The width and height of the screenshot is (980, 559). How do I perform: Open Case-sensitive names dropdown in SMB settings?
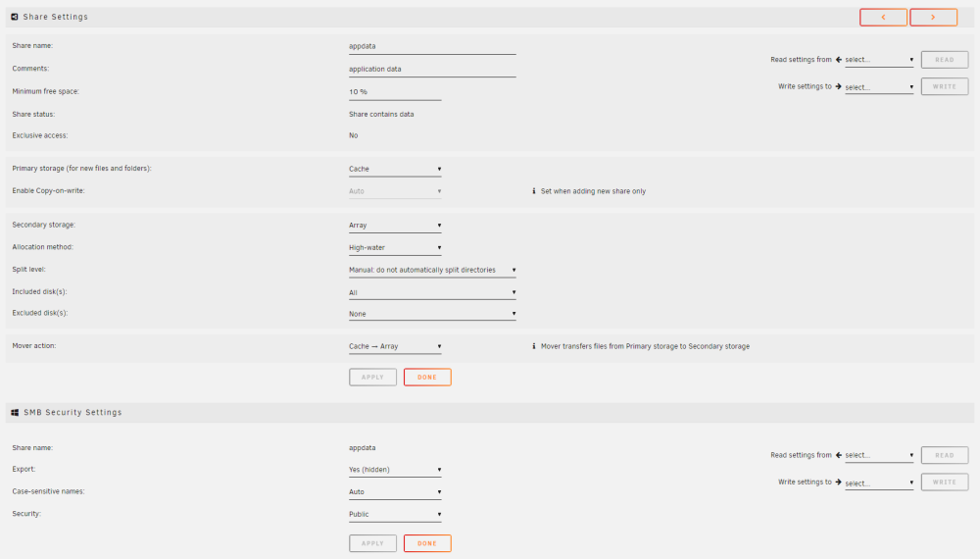[x=395, y=492]
